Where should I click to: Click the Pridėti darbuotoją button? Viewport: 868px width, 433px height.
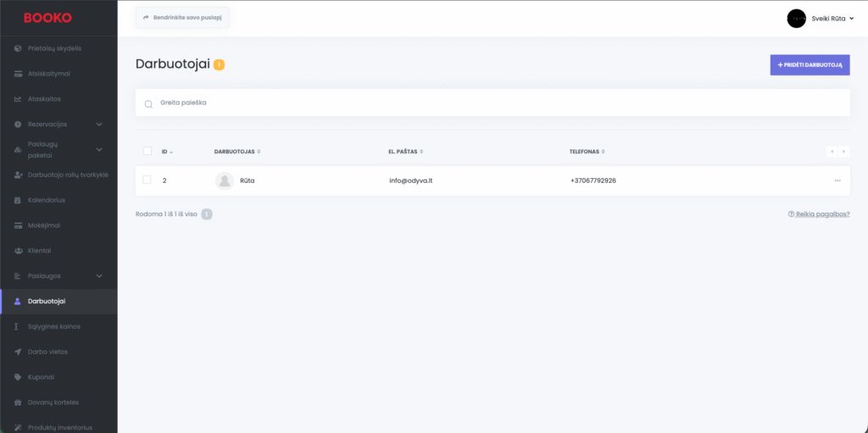click(810, 64)
